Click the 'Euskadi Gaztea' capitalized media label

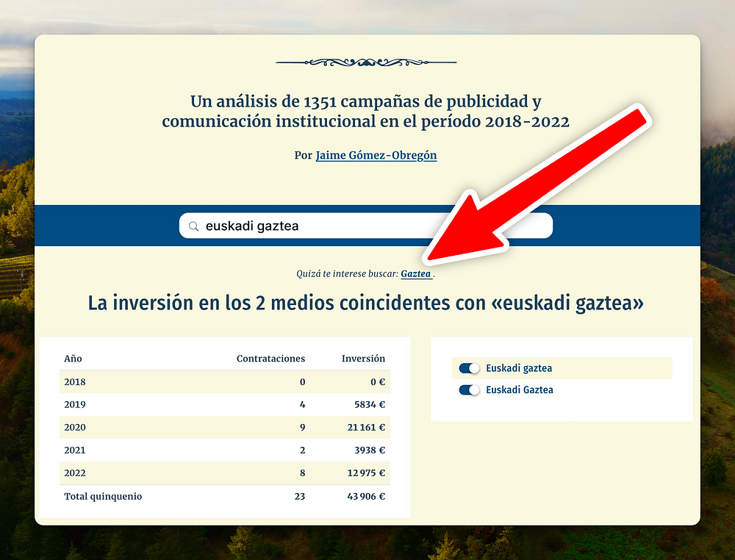pos(520,390)
